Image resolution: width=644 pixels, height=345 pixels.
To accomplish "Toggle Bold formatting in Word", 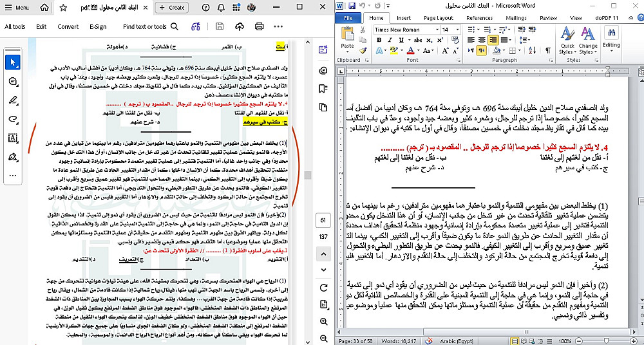I will click(x=379, y=40).
